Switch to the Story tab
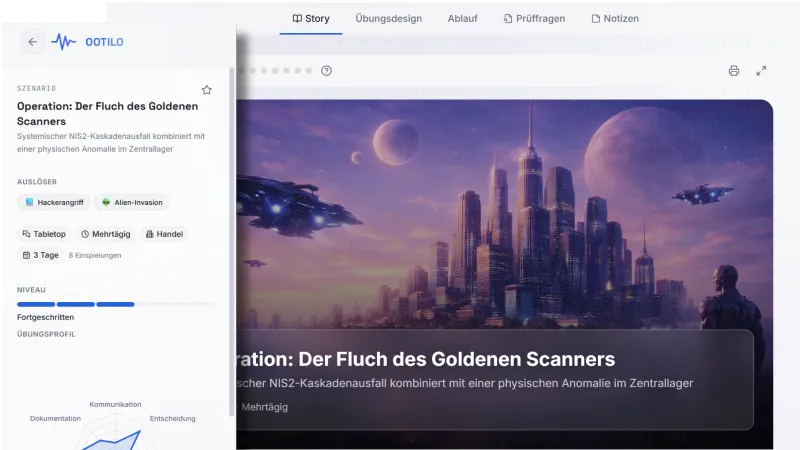Image resolution: width=800 pixels, height=450 pixels. [311, 19]
